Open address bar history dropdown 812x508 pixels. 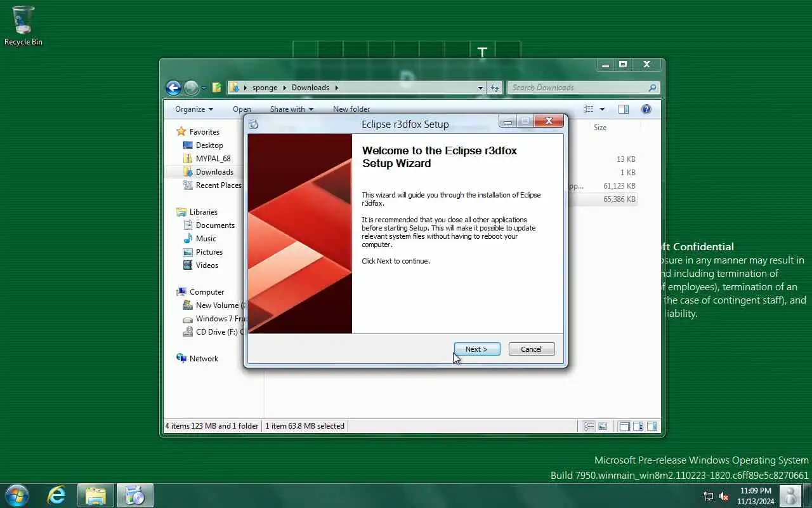480,88
